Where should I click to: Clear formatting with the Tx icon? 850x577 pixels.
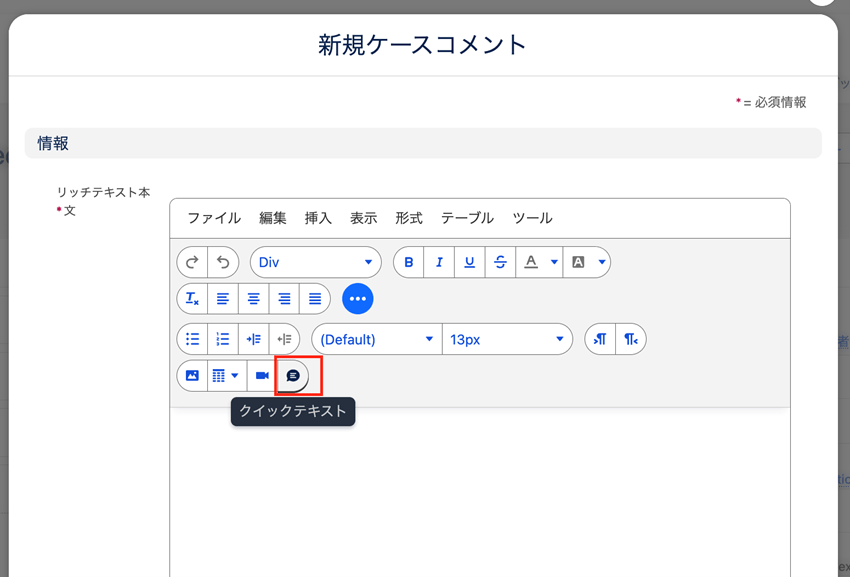tap(192, 299)
